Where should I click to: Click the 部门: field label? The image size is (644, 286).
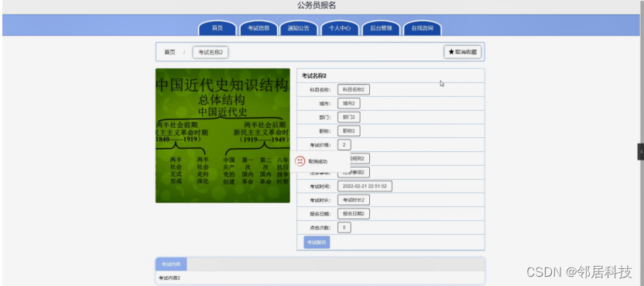tap(325, 117)
